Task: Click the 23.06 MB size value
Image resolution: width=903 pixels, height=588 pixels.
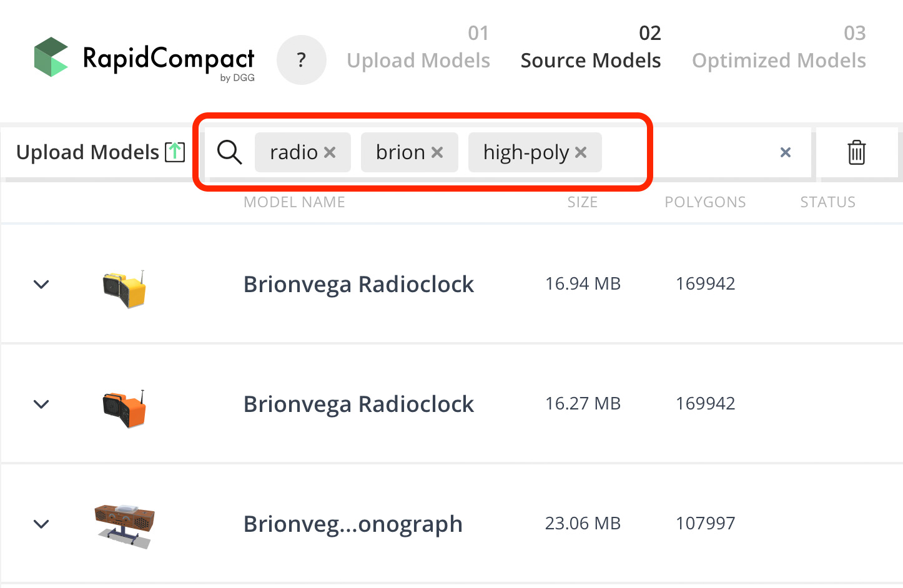Action: [583, 524]
